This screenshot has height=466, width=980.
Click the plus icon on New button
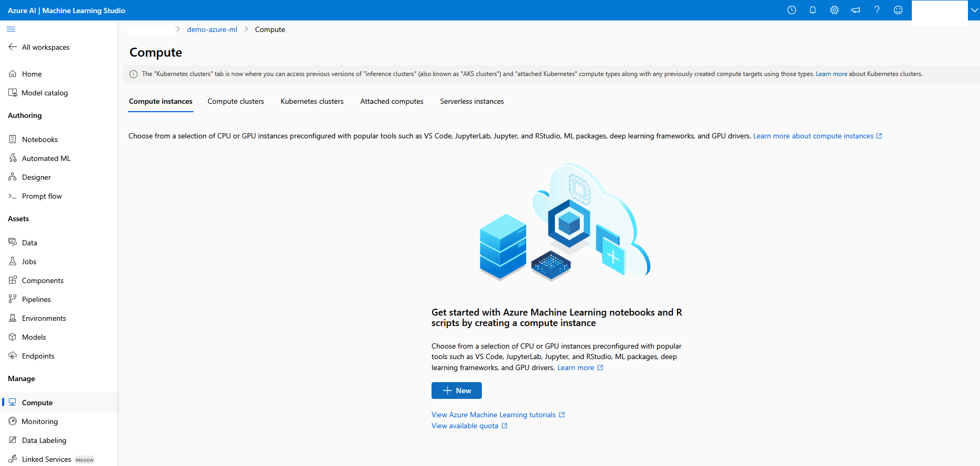447,391
